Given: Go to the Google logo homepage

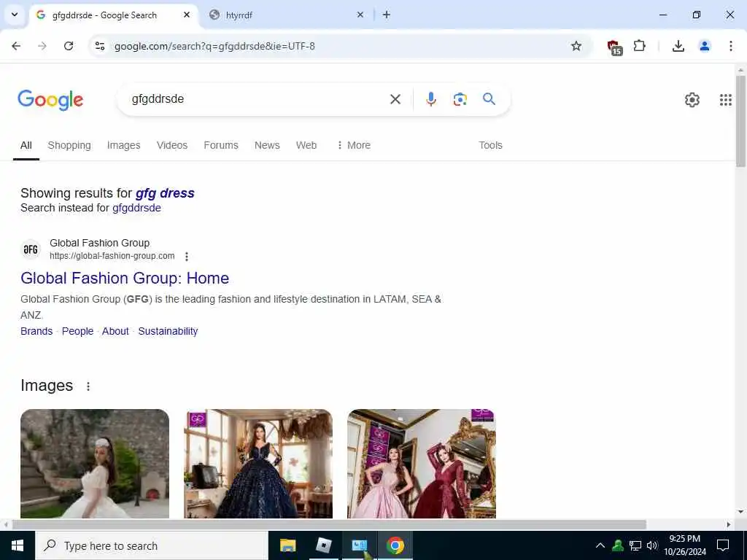Looking at the screenshot, I should pos(50,100).
